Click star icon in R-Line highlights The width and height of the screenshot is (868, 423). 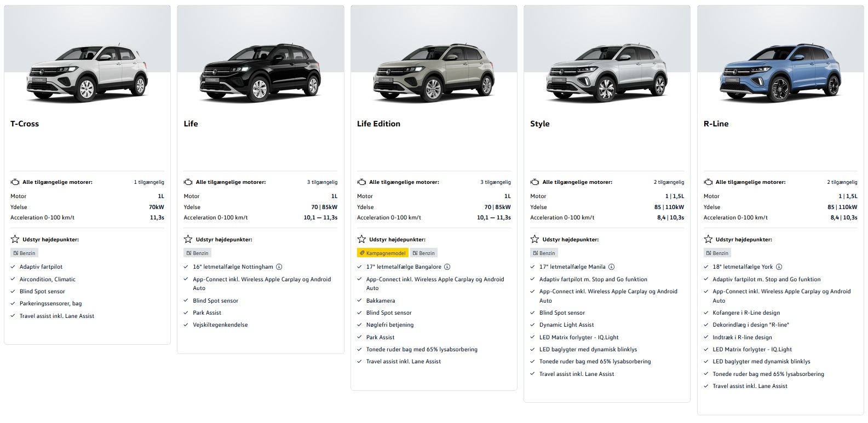click(708, 239)
